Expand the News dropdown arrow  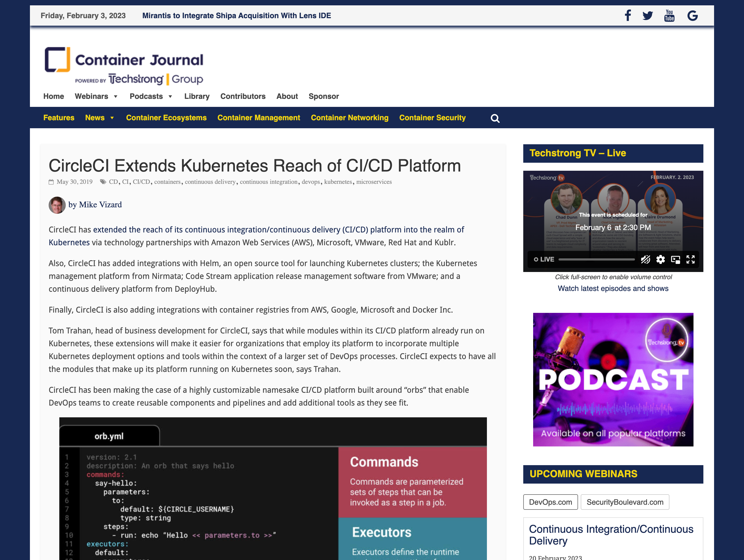(112, 118)
